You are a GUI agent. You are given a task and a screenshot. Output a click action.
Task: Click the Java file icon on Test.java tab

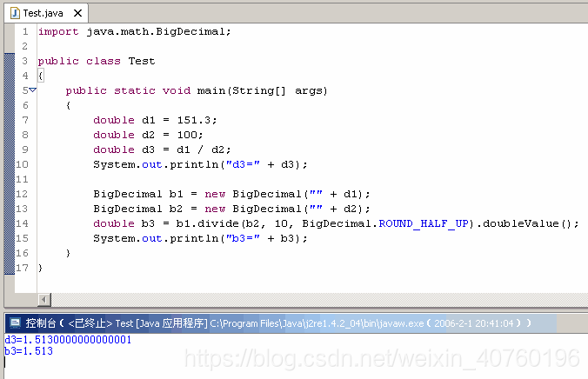click(15, 13)
